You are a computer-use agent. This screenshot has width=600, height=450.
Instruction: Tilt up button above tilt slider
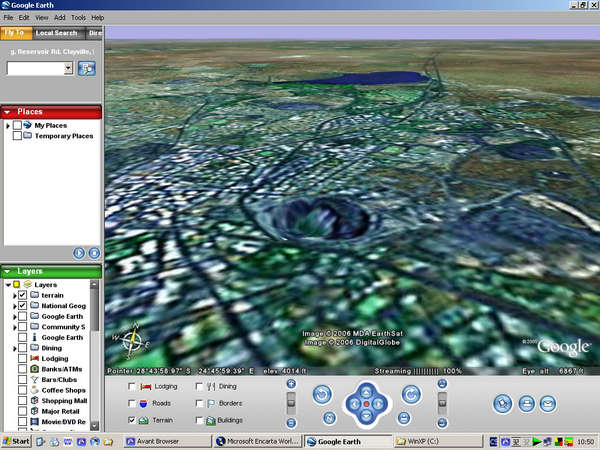[x=442, y=383]
